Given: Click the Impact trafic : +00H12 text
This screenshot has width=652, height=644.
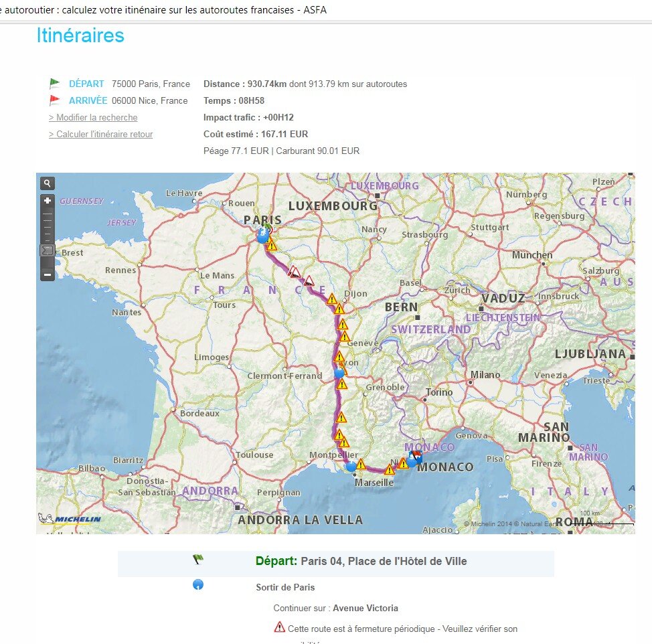Looking at the screenshot, I should coord(248,118).
